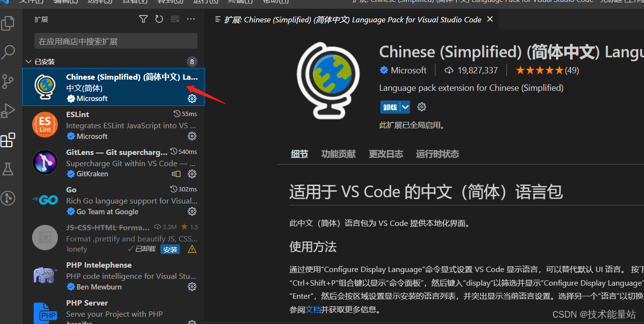
Task: Click GitLens remote window indicator icon
Action: (x=176, y=174)
